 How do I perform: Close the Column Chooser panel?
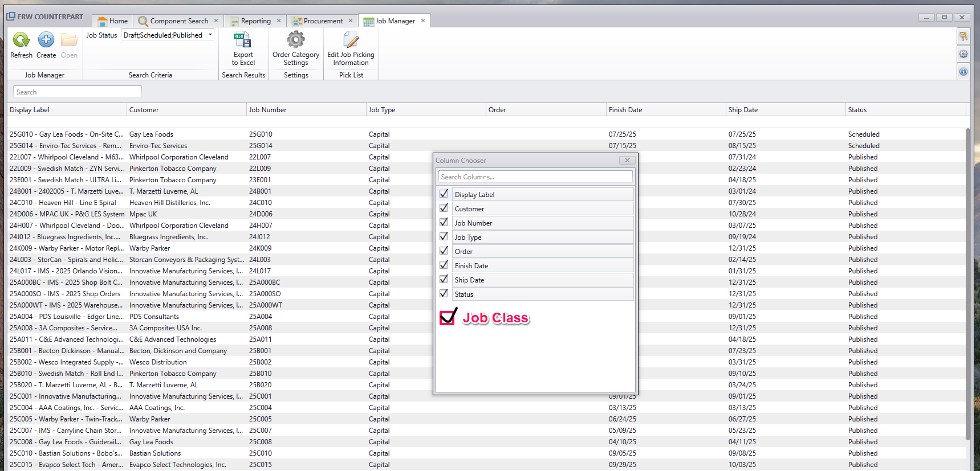(x=627, y=161)
